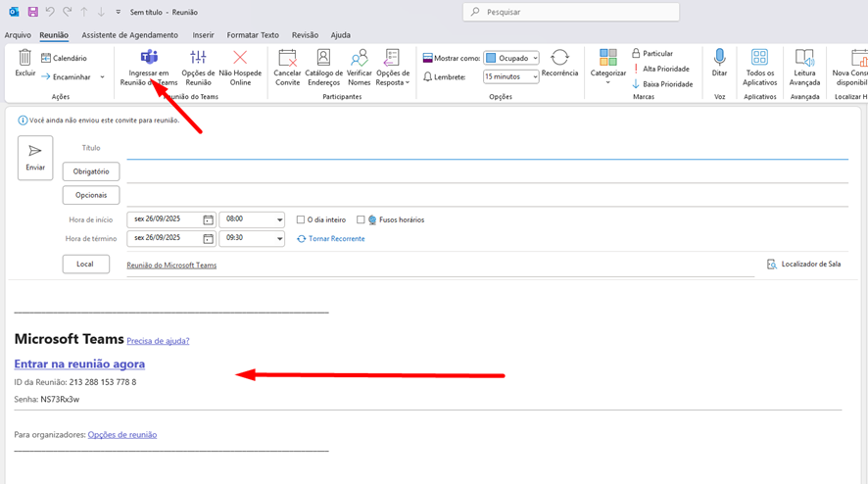The width and height of the screenshot is (868, 484).
Task: Click Cancelar Convite icon
Action: [287, 58]
